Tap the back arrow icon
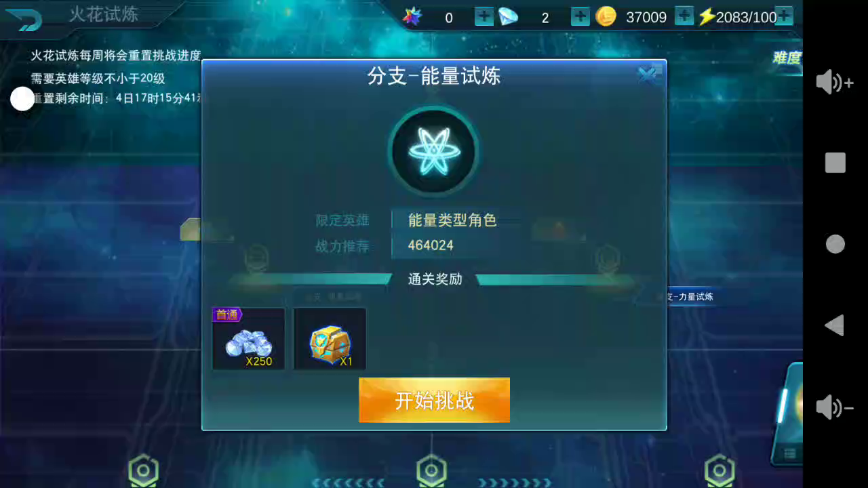The height and width of the screenshot is (488, 868). click(24, 19)
